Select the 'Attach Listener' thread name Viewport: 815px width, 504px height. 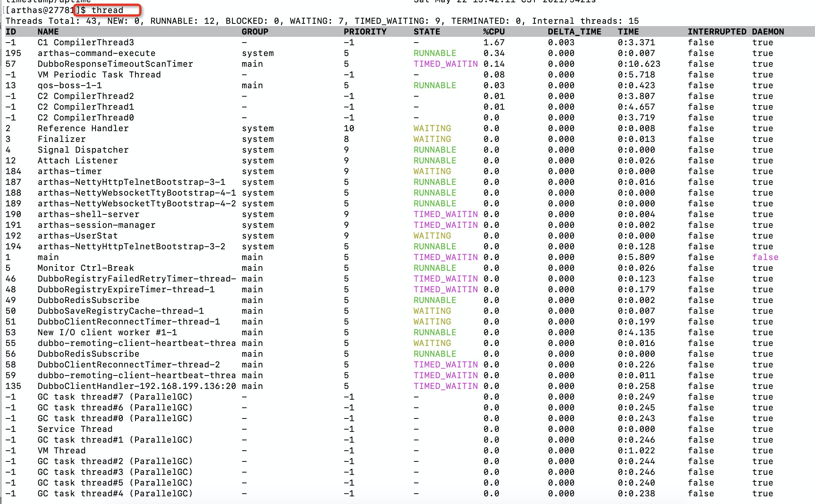point(78,160)
